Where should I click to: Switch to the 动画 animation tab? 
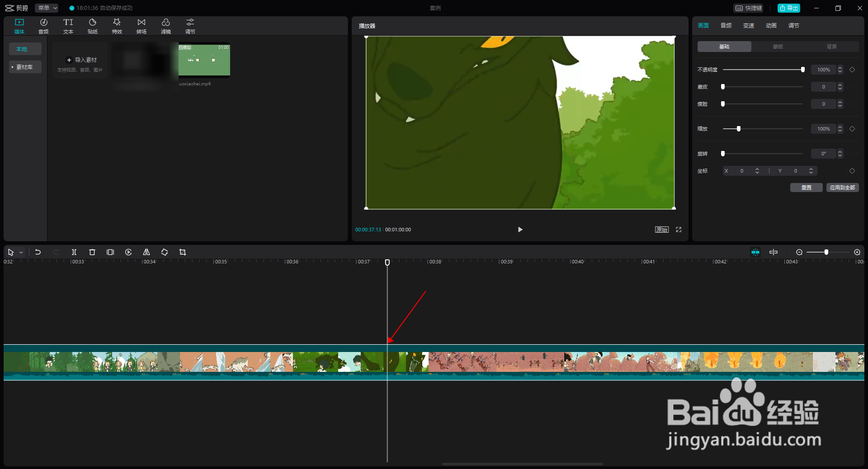pyautogui.click(x=771, y=26)
